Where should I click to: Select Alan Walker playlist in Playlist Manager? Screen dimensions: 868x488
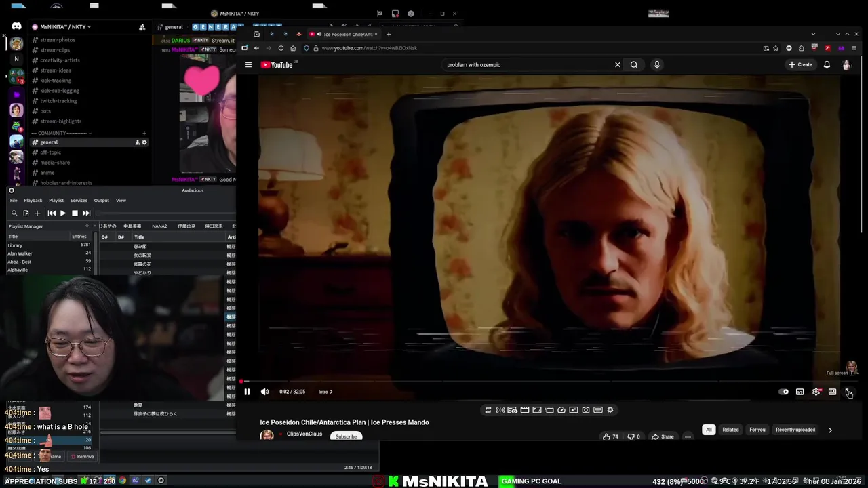click(x=50, y=253)
